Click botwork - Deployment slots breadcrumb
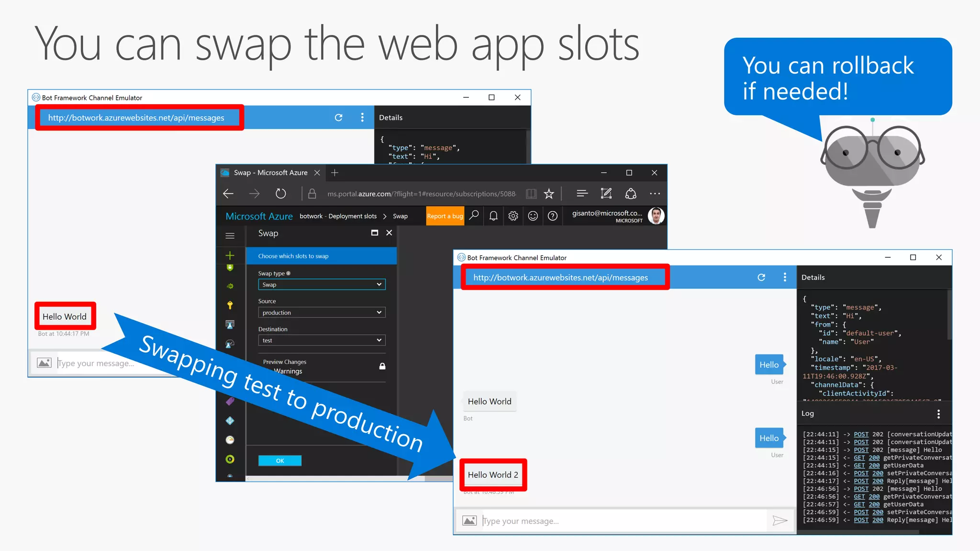Image resolution: width=980 pixels, height=551 pixels. click(338, 216)
